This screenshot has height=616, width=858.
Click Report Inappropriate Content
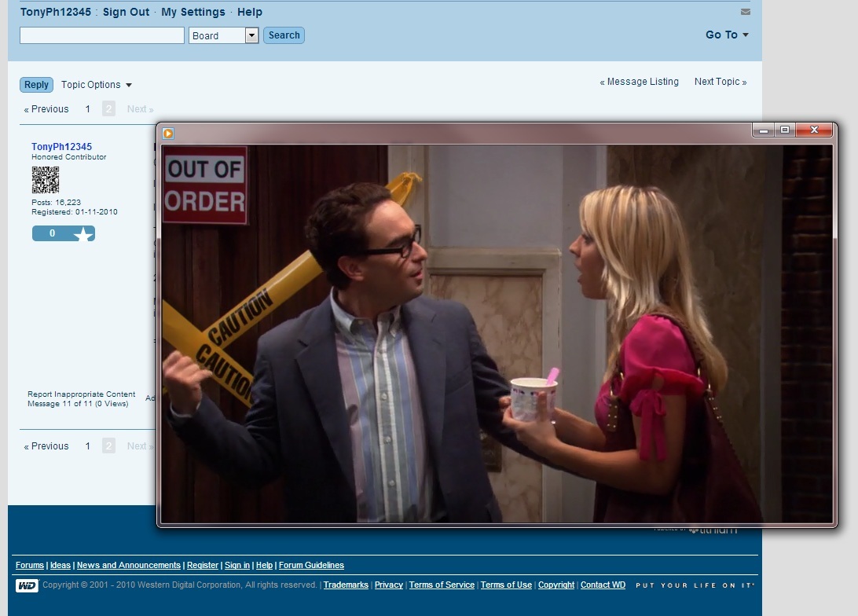click(82, 394)
